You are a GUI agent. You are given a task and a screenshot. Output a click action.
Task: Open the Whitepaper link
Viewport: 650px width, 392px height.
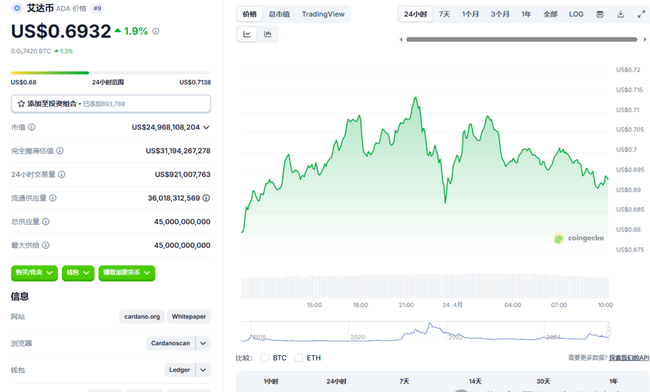[189, 317]
